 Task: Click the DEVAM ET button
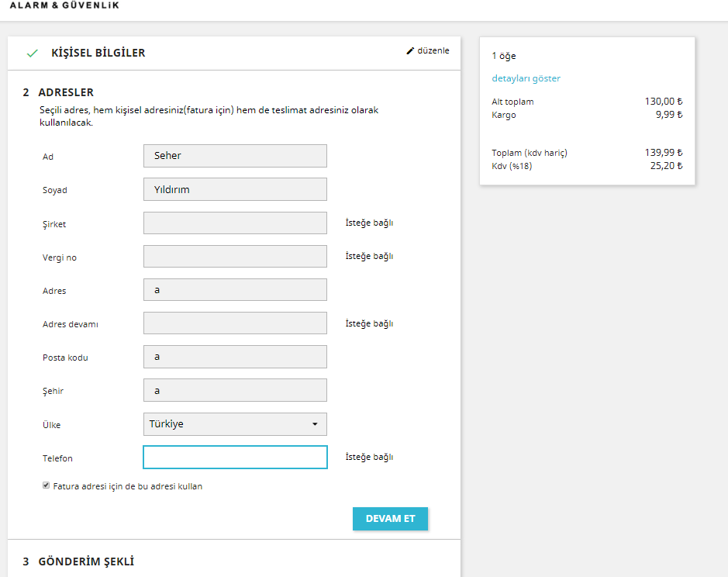390,519
